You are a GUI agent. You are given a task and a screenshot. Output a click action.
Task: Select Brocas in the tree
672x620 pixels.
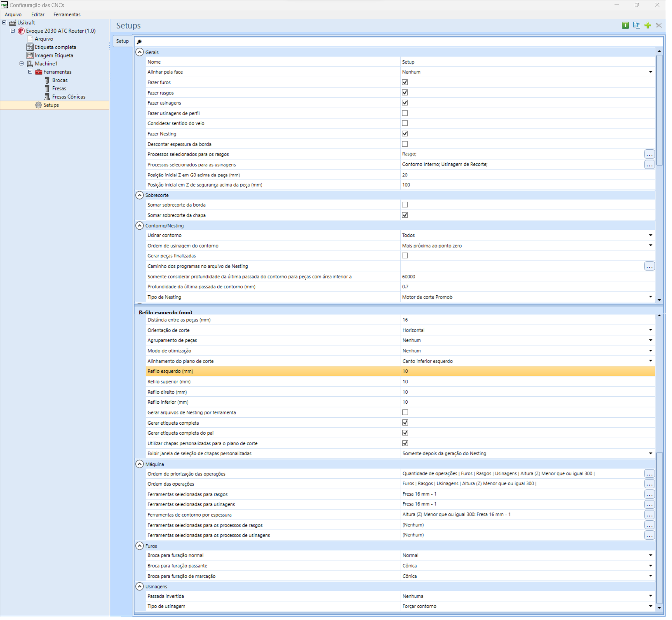[60, 81]
